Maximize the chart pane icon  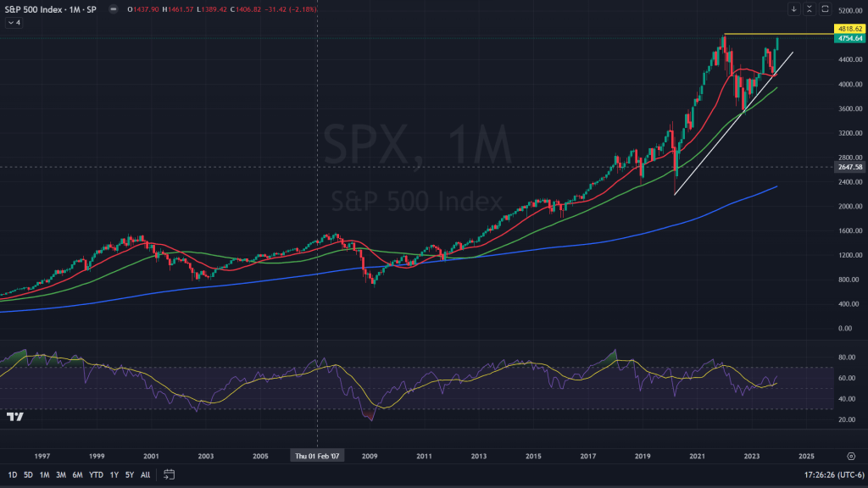coord(824,9)
